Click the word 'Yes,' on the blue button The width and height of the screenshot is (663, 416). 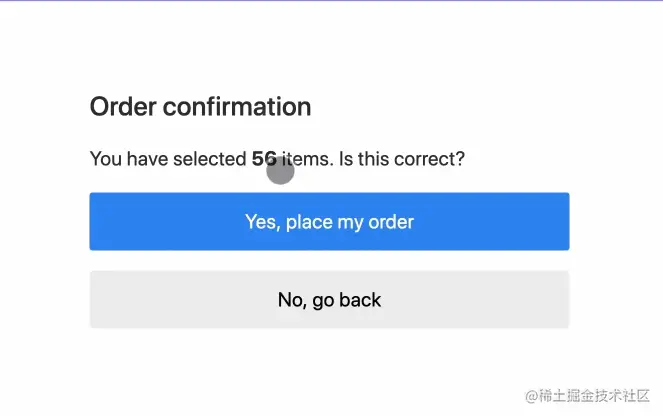click(x=263, y=222)
